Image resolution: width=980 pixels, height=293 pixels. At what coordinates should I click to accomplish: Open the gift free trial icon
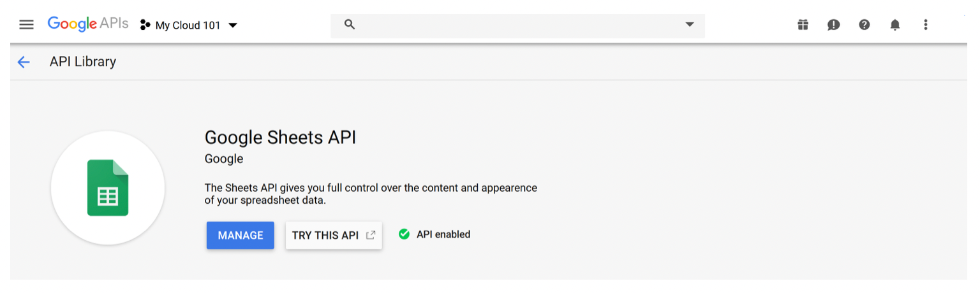[x=803, y=25]
